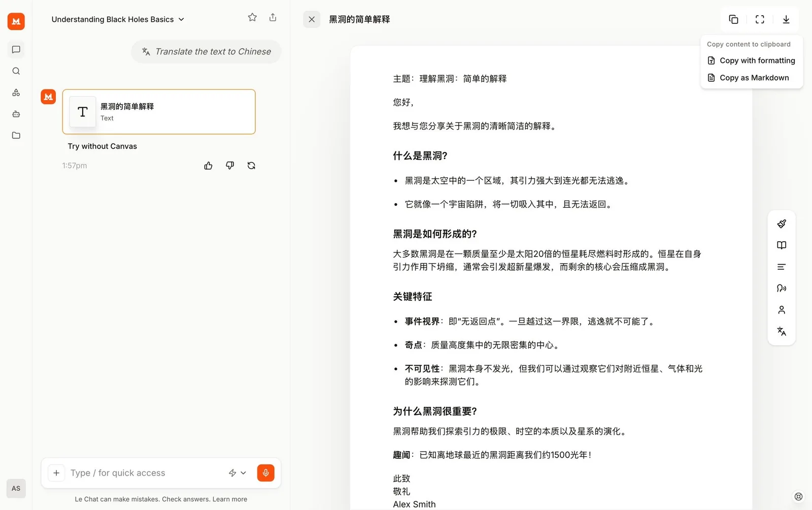
Task: Open the agents robot sidebar icon
Action: (16, 114)
